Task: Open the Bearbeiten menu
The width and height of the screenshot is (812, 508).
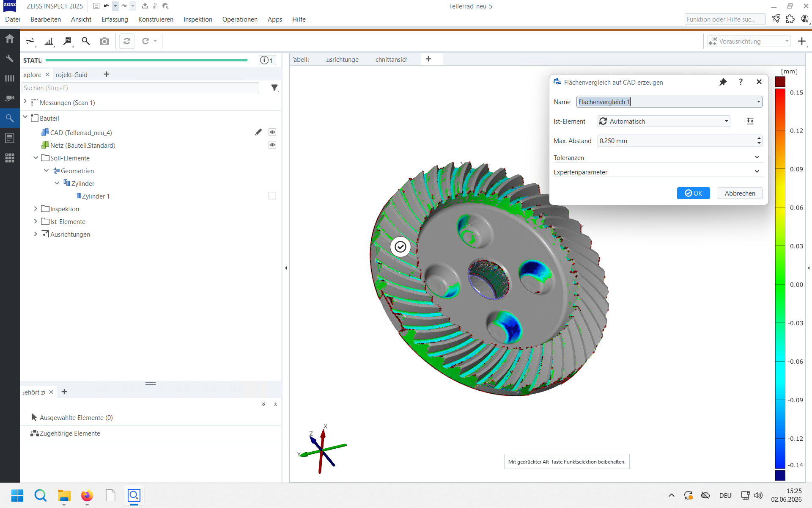Action: coord(46,19)
